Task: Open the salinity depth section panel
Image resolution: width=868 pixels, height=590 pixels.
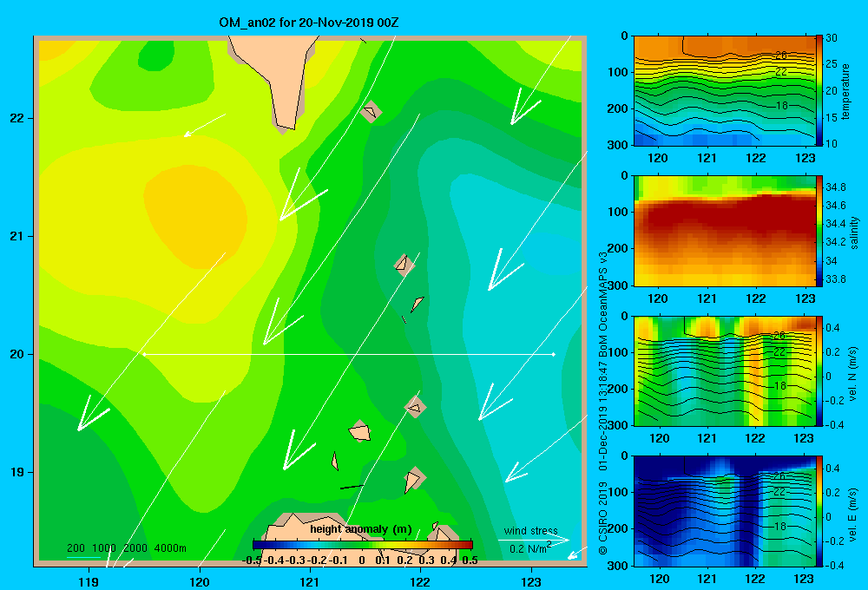Action: pyautogui.click(x=724, y=231)
